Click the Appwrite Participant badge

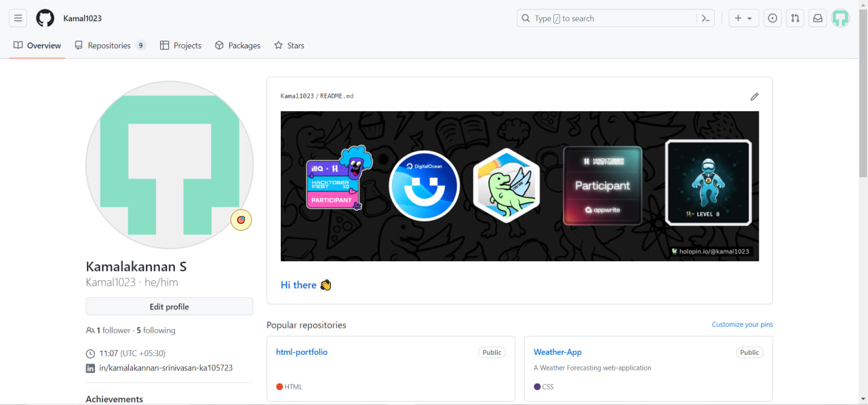coord(602,186)
